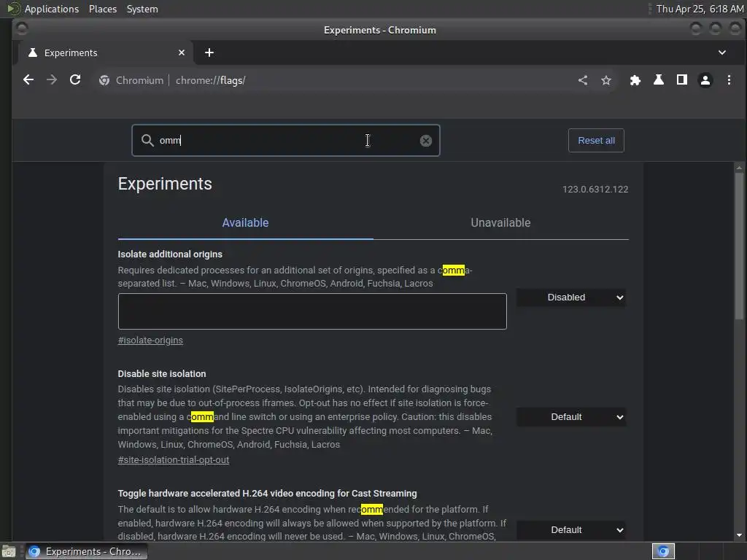The height and width of the screenshot is (560, 747).
Task: Open a new tab with plus button
Action: [209, 52]
